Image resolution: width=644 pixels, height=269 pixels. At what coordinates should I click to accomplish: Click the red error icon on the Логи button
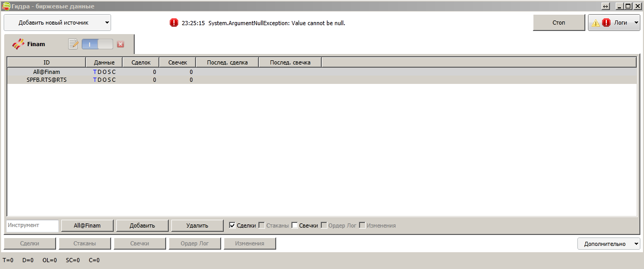pos(606,23)
